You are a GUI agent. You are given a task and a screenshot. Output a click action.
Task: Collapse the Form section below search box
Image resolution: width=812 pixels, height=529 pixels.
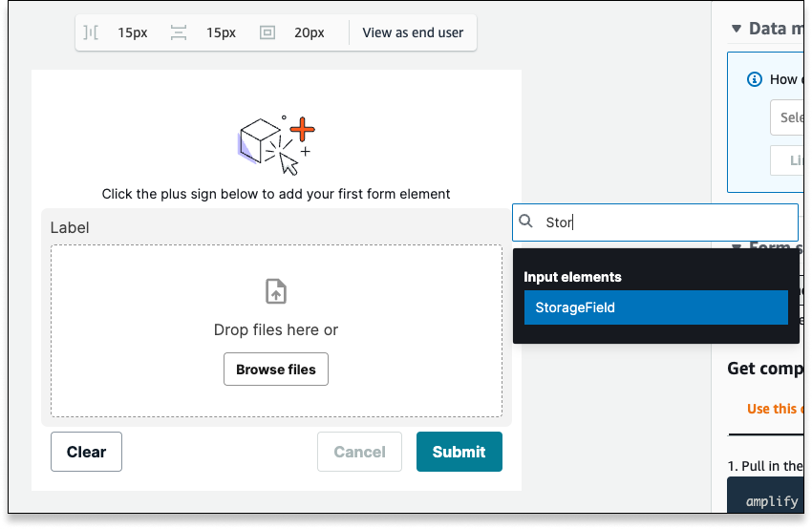[736, 245]
